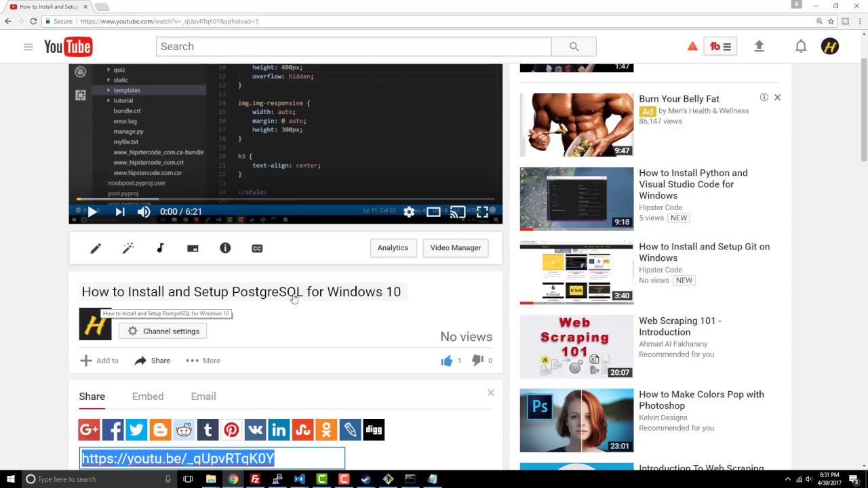This screenshot has height=488, width=868.
Task: Select the Share tab
Action: click(92, 396)
